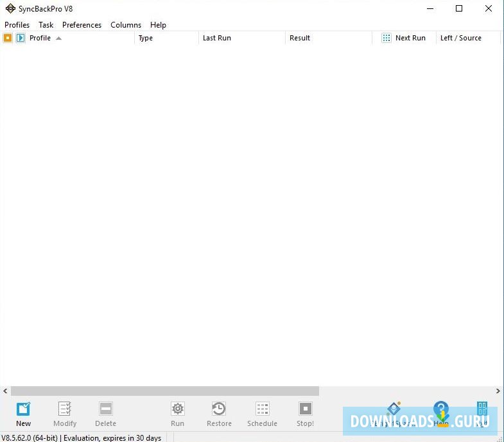Open the Schedule grid icon
Screen dimensions: 504x442
[263, 409]
